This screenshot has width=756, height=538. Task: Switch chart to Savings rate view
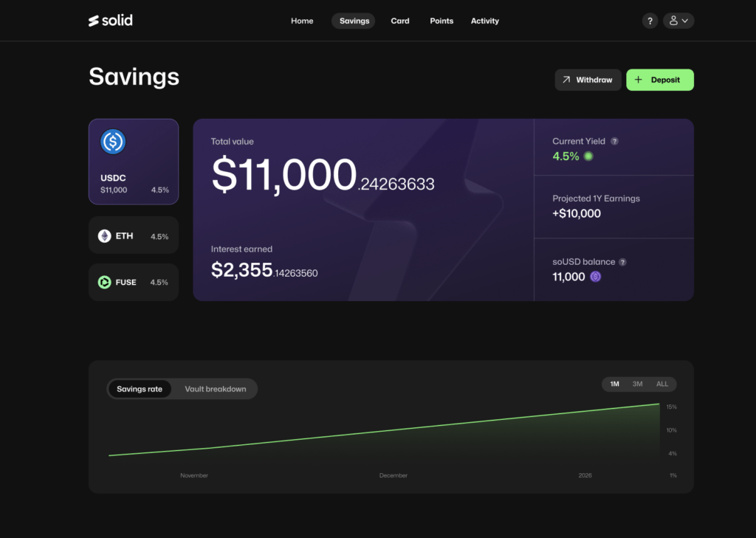[x=140, y=389]
